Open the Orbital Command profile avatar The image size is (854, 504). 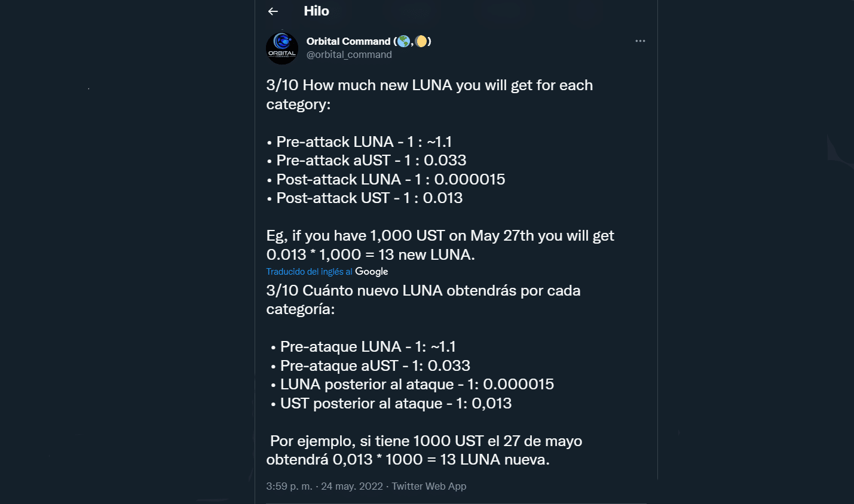coord(282,48)
